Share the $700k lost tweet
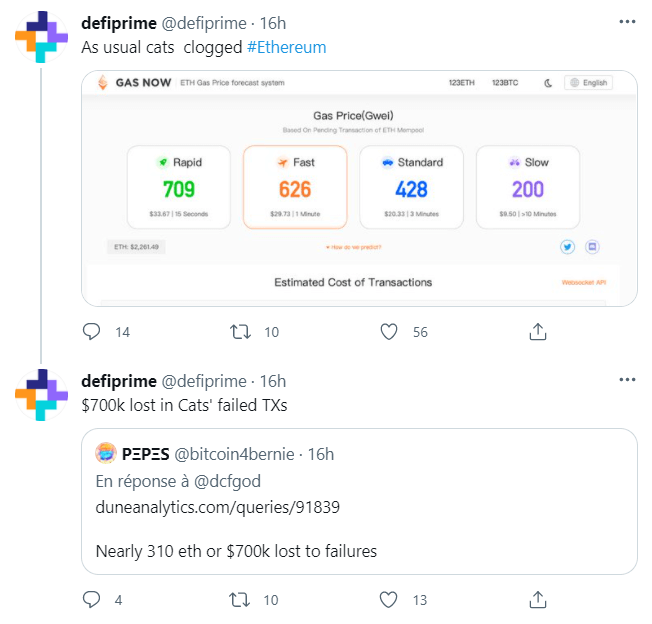 tap(537, 599)
